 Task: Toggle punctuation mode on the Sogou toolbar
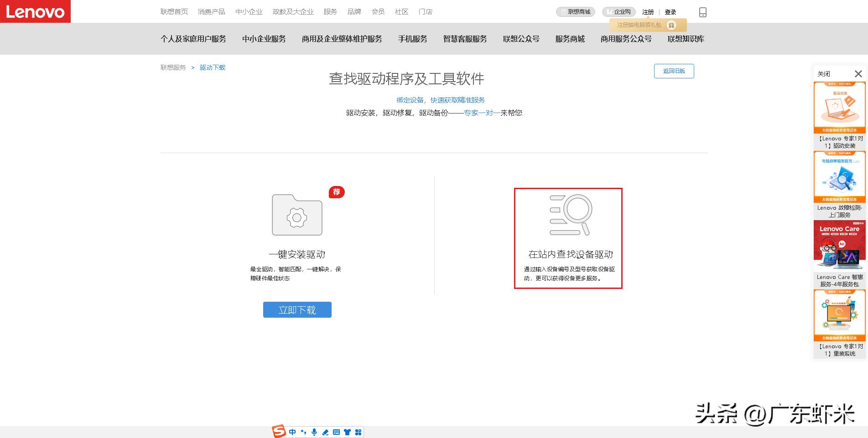coord(302,432)
